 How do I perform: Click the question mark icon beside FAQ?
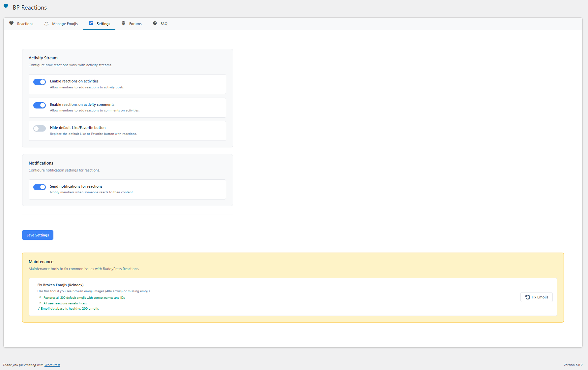coord(155,23)
